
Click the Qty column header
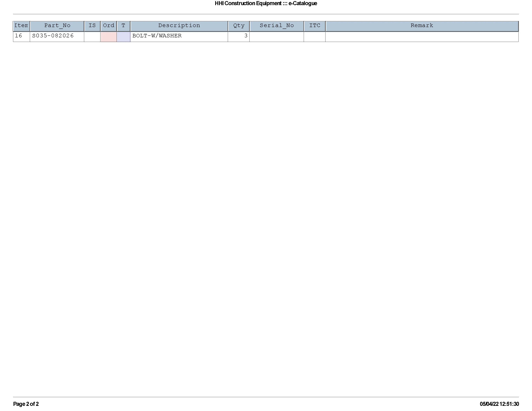pos(238,26)
